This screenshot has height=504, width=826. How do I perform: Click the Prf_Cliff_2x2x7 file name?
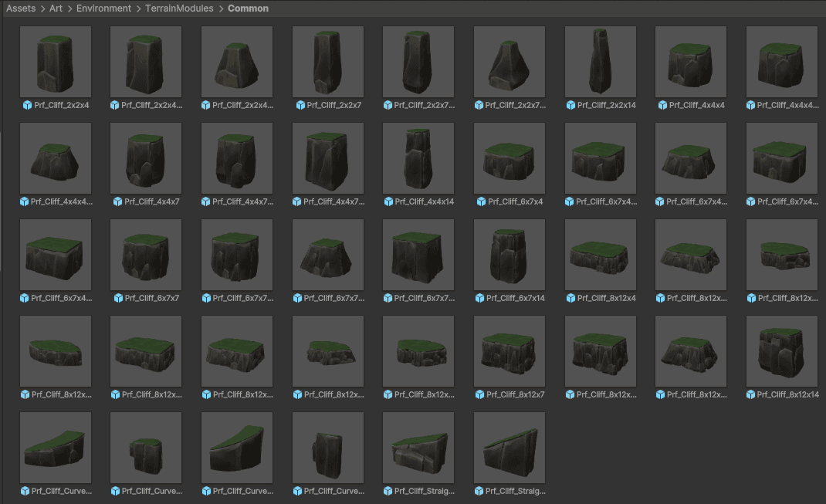click(x=334, y=105)
